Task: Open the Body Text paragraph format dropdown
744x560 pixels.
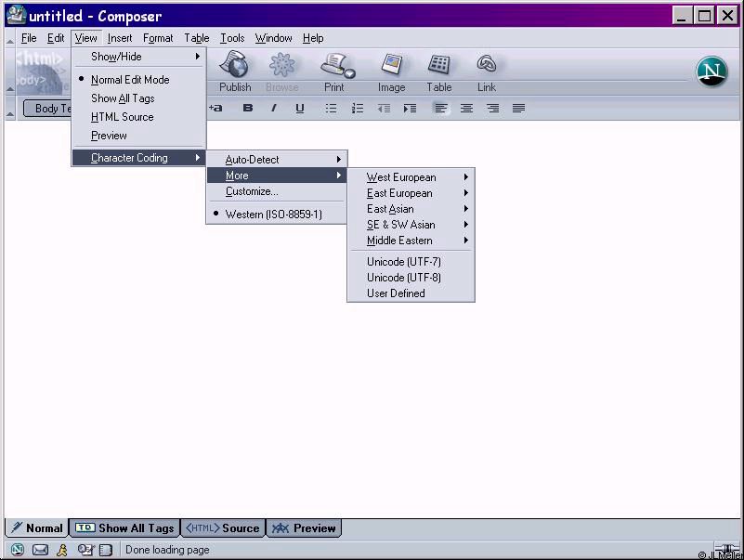Action: coord(47,109)
